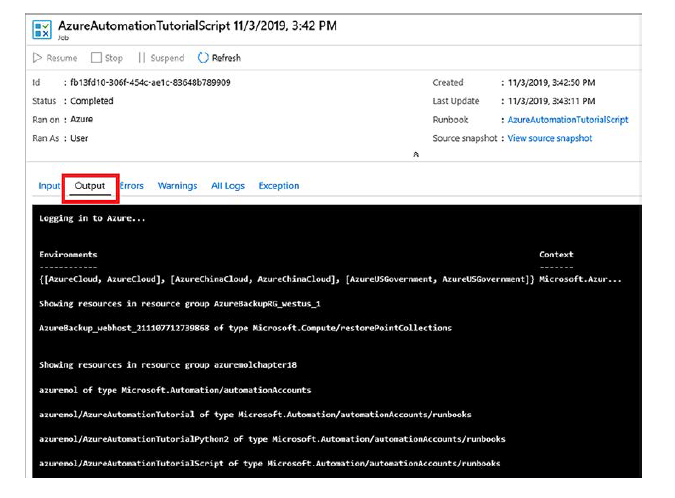Click the Resume play icon

(39, 59)
